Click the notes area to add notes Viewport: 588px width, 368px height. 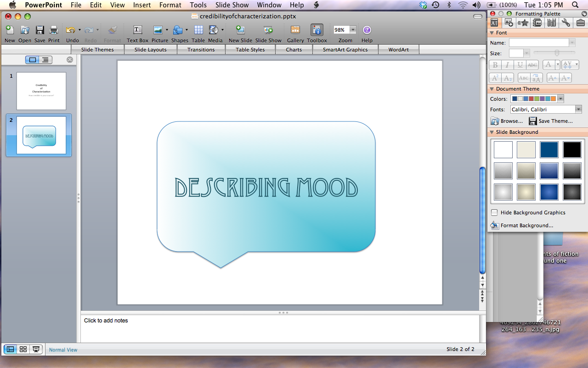pyautogui.click(x=280, y=328)
